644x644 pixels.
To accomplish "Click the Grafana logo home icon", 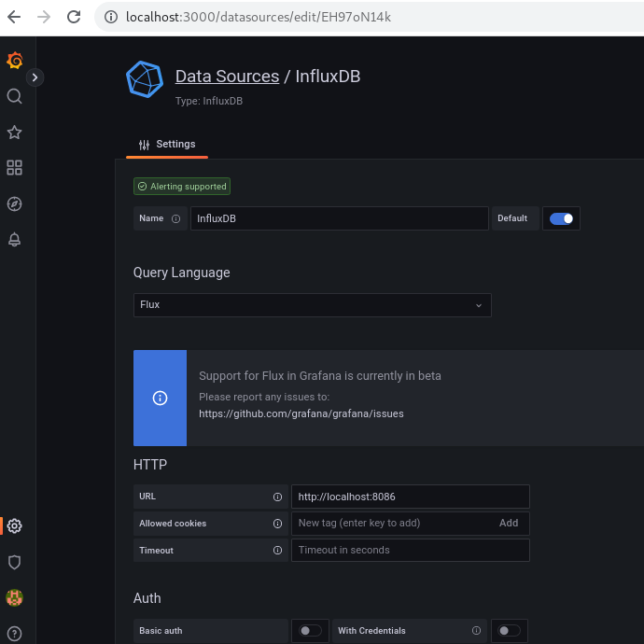I will tap(14, 61).
